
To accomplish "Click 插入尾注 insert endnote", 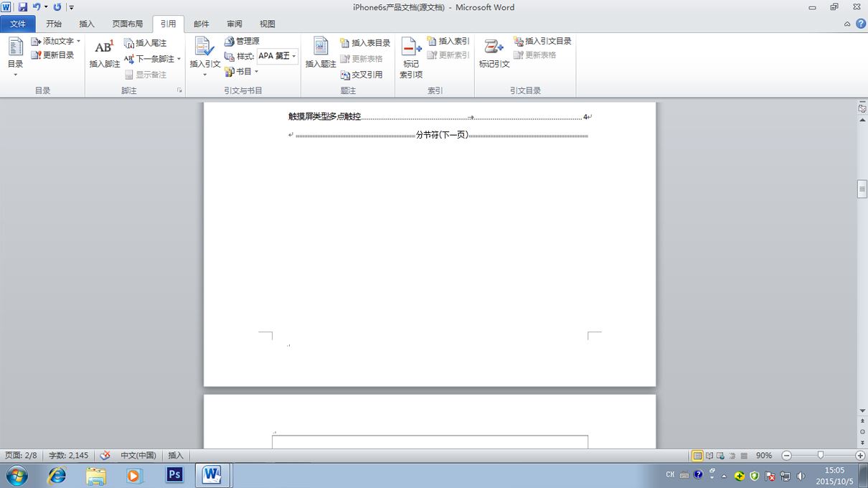I will 145,43.
